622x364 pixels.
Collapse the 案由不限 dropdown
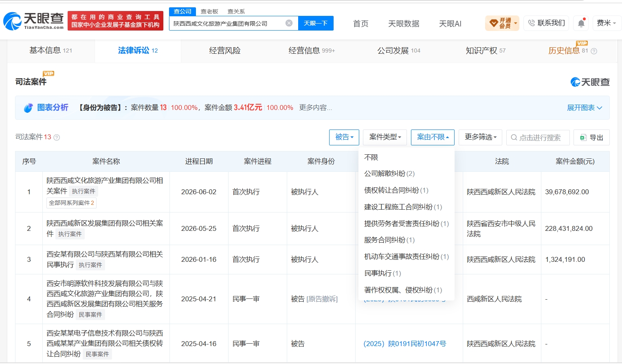pos(433,137)
